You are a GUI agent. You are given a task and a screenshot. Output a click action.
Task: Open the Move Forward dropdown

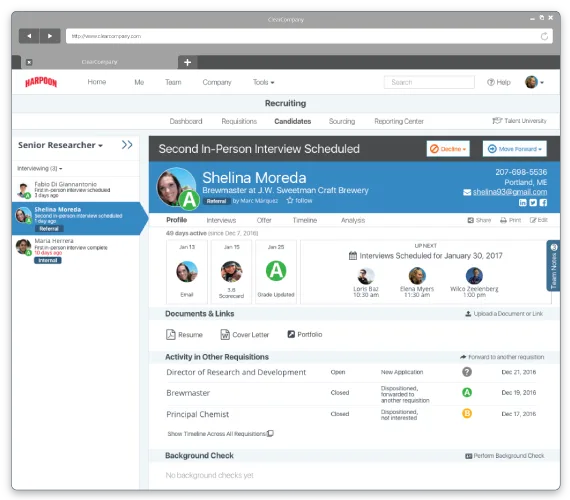click(x=514, y=149)
